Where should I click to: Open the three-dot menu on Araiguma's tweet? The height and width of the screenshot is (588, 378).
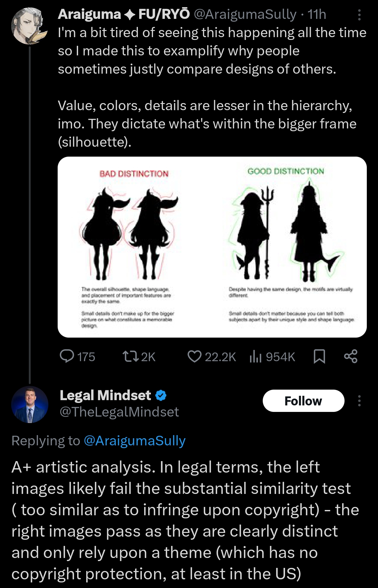pos(359,15)
